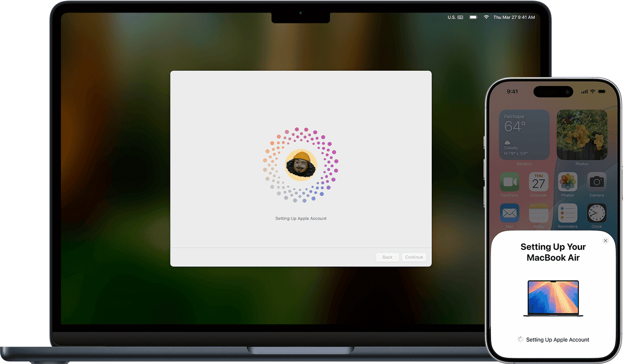Viewport: 623px width, 364px height.
Task: Tap the Photos widget with yellow flowers
Action: [582, 134]
